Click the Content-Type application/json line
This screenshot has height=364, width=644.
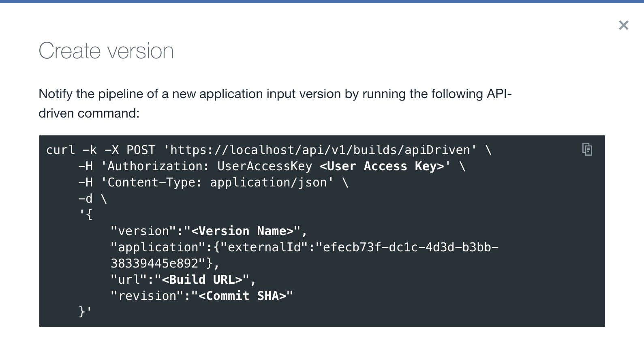click(211, 182)
